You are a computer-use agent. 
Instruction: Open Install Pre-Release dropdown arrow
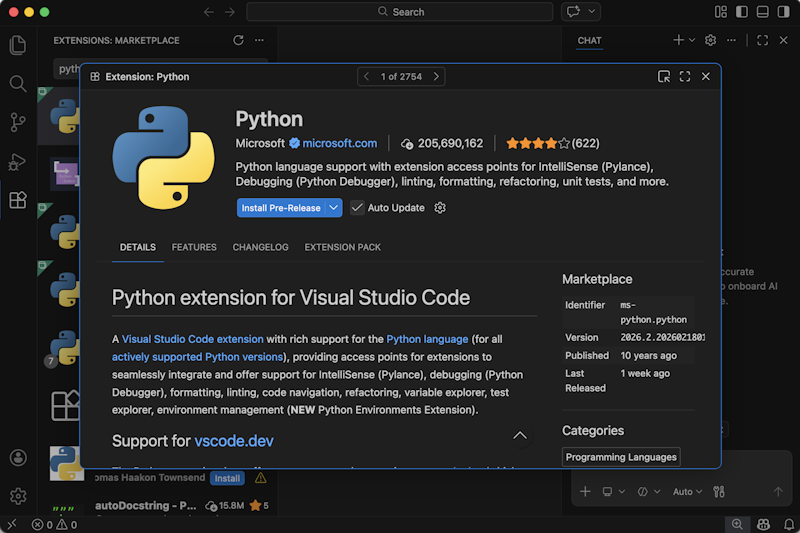tap(334, 208)
